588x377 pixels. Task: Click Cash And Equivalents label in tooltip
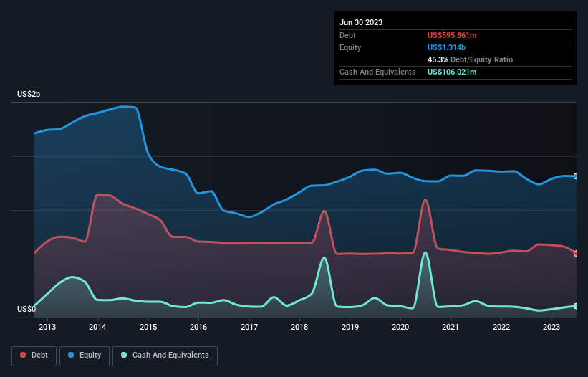(x=377, y=72)
